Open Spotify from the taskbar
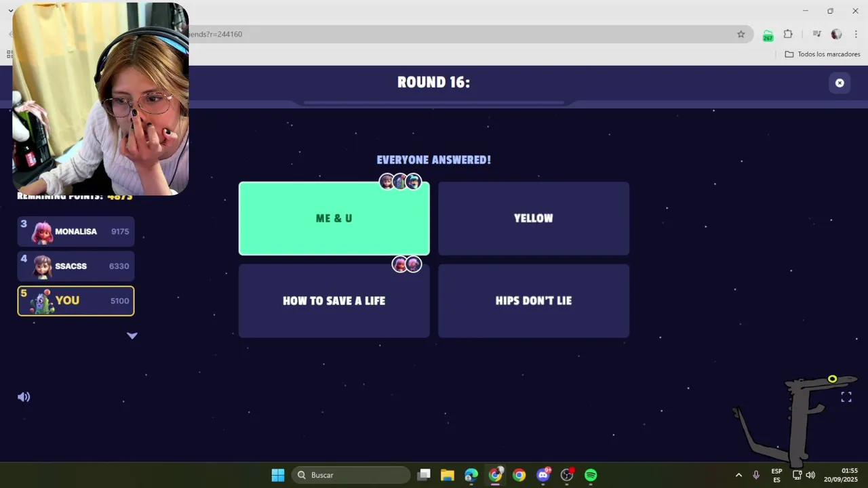This screenshot has height=488, width=868. pos(591,475)
